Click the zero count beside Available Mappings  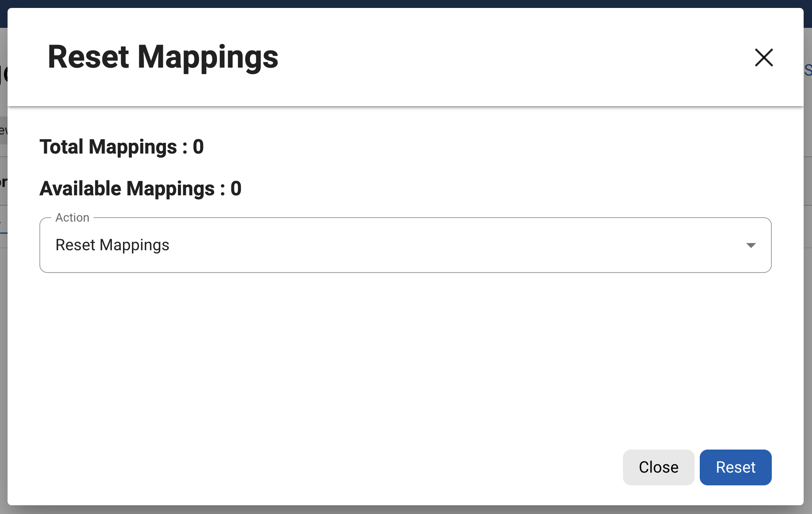[x=236, y=189]
